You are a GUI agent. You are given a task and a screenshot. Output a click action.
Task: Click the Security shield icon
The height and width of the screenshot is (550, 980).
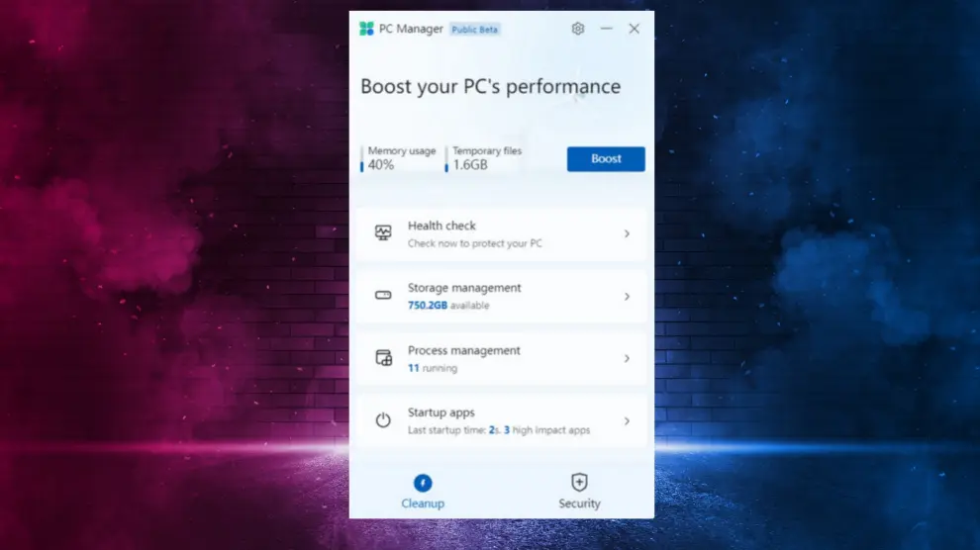579,482
